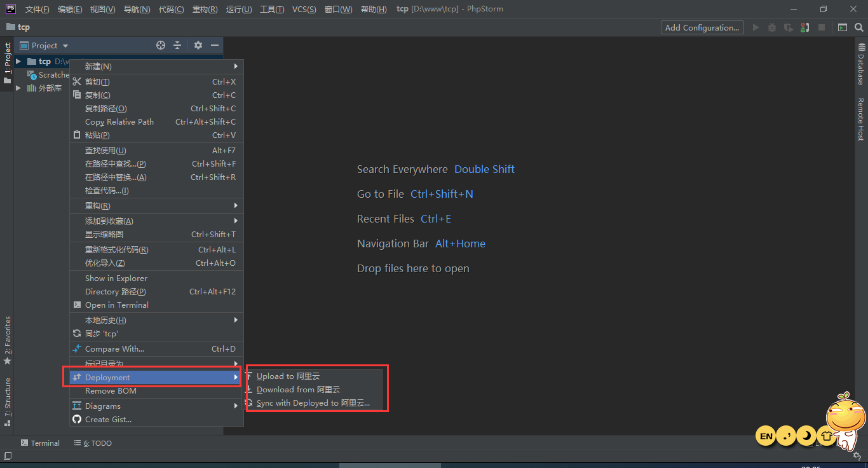868x468 pixels.
Task: Choose Show in Explorer
Action: 156,278
